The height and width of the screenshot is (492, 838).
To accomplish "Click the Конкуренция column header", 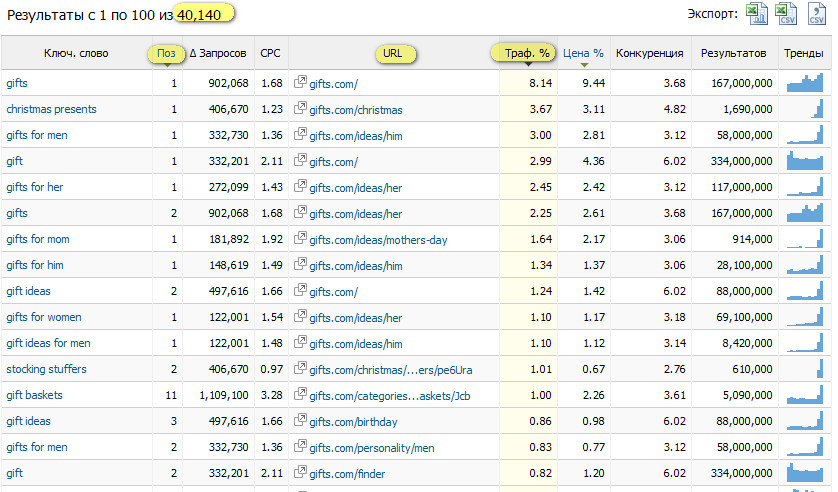I will (x=649, y=53).
